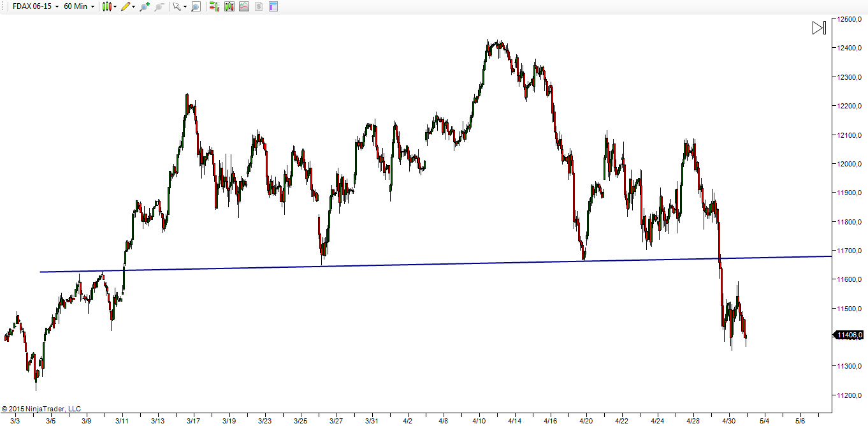Click the 11406,0 current price marker
Viewport: 868px width, 426px height.
849,335
